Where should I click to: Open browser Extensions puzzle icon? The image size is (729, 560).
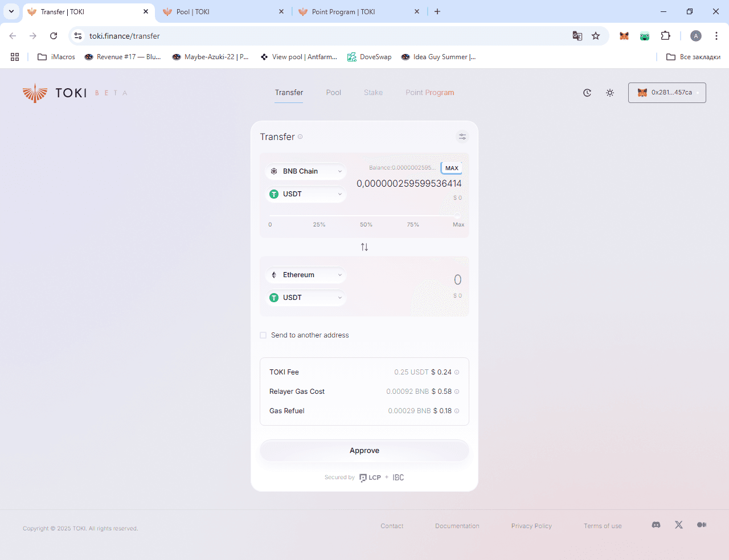(665, 36)
